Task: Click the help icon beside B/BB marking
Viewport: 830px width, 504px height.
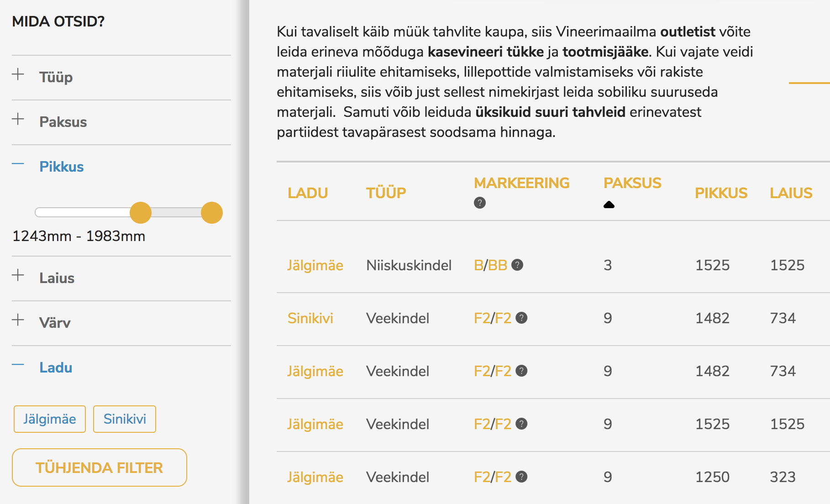Action: 517,265
